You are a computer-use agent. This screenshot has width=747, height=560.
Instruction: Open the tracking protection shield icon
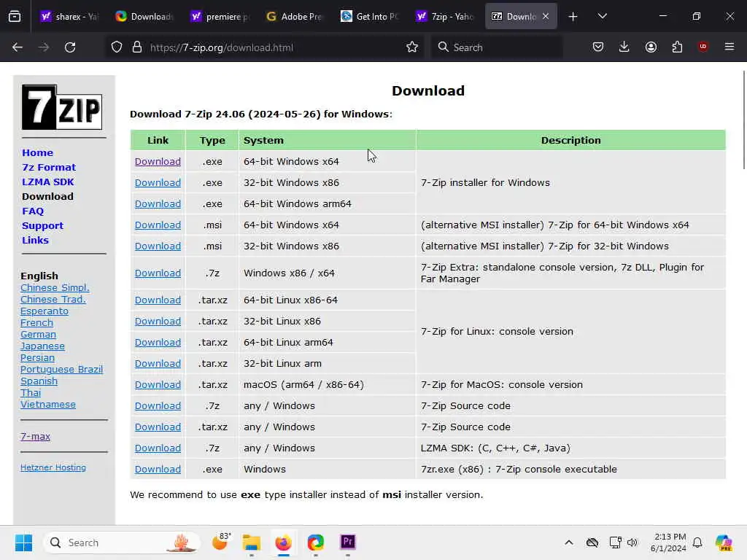pos(117,47)
